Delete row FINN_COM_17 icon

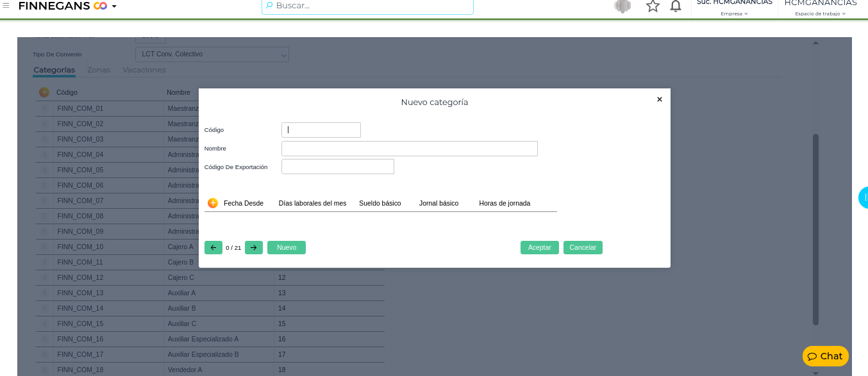tap(44, 354)
